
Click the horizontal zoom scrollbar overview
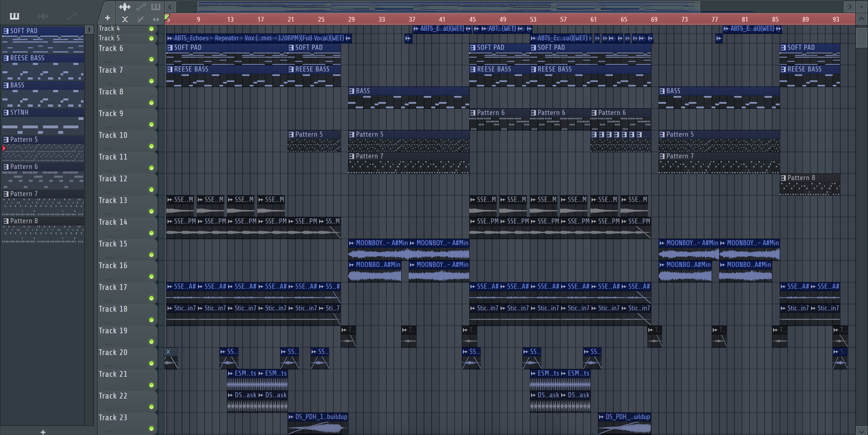click(448, 7)
